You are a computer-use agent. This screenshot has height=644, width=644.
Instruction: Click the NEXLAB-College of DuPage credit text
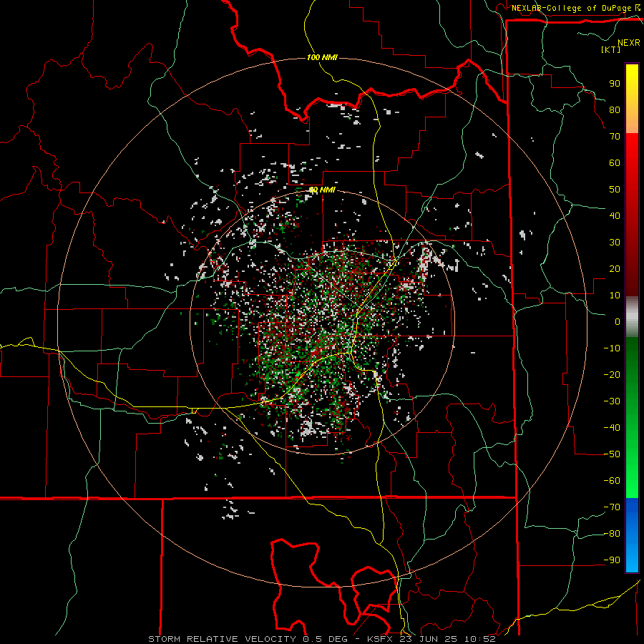point(571,8)
